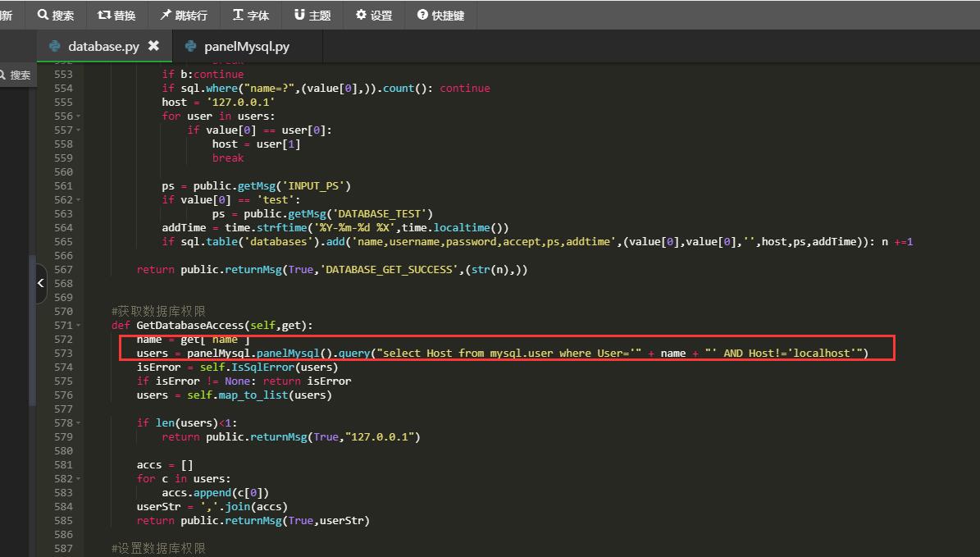Show the 快捷键 (shortcuts) help
Viewport: 980px width, 557px height.
tap(440, 15)
